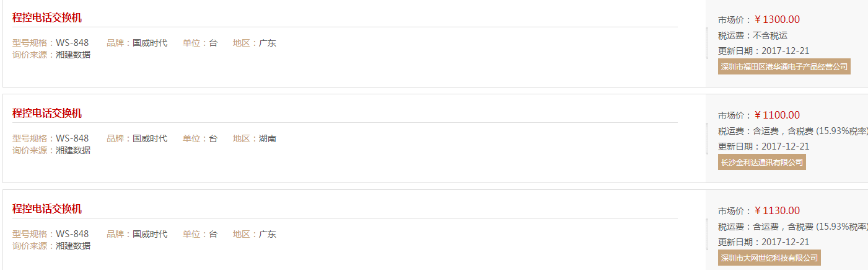Click the 深圳市大网世纪科技有限公司 supplier badge
The height and width of the screenshot is (270, 868).
tap(769, 258)
